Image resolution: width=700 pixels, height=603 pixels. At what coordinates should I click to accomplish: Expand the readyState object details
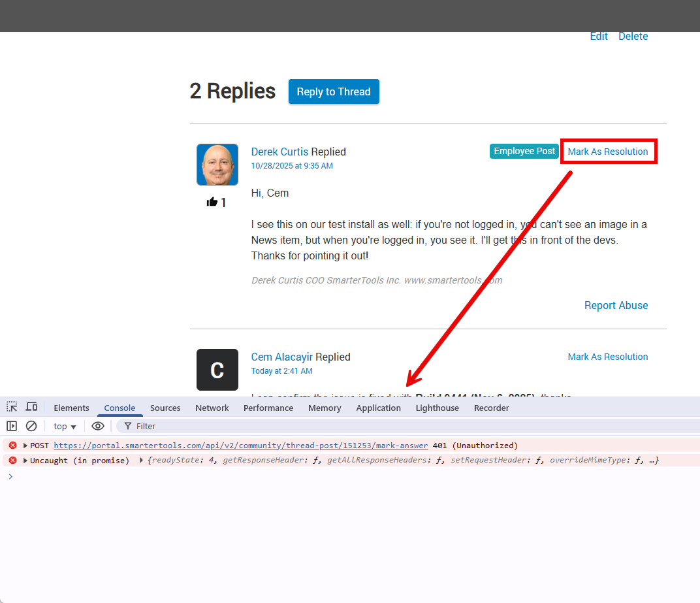141,461
